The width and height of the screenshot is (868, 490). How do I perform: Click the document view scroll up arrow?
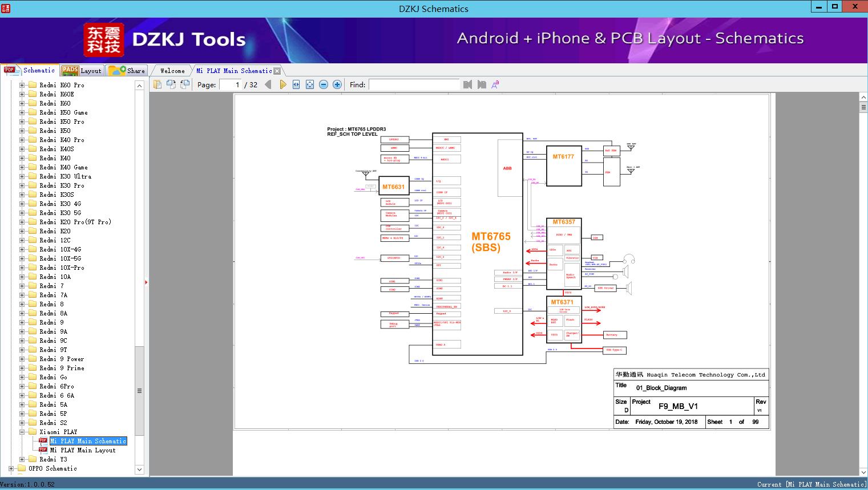pyautogui.click(x=863, y=98)
